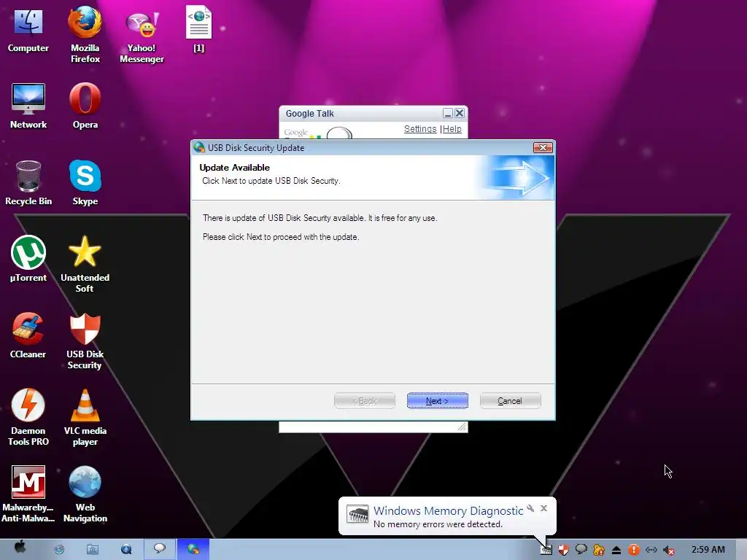Dismiss the Windows Memory Diagnostic notification
747x560 pixels.
[543, 508]
